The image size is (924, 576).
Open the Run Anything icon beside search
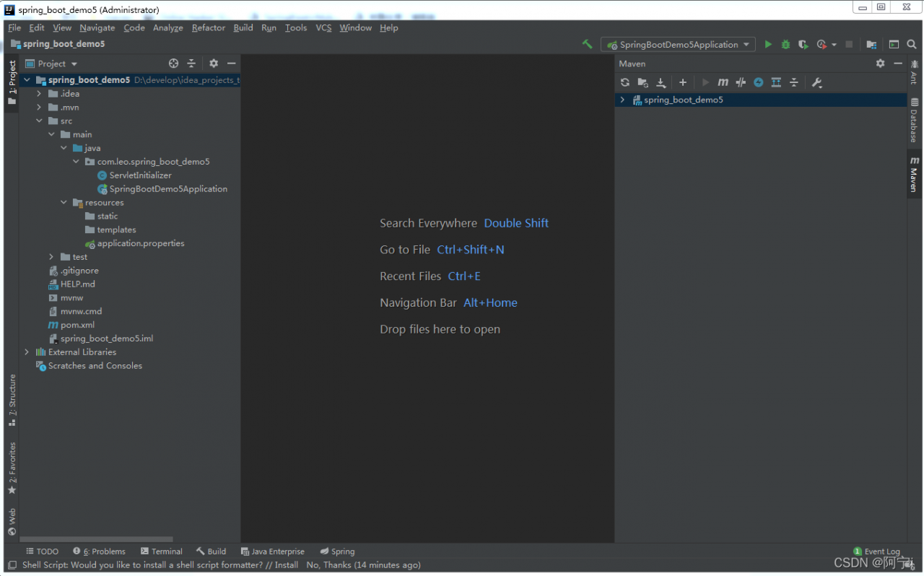(894, 44)
